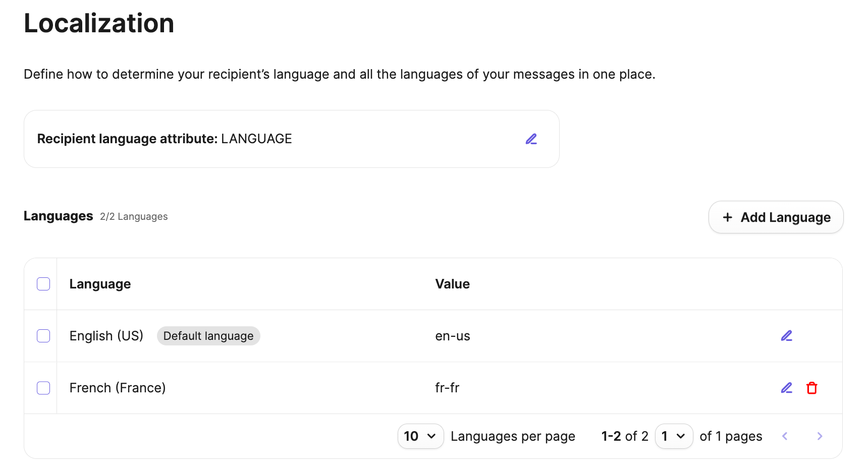Select all languages using the header checkbox
The image size is (868, 471).
coord(43,284)
